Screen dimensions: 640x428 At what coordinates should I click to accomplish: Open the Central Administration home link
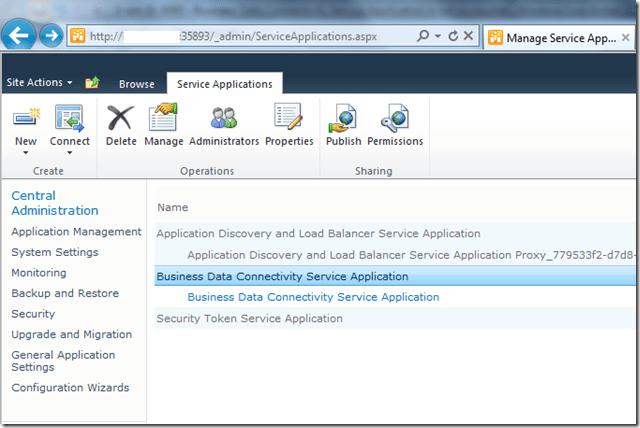[54, 203]
